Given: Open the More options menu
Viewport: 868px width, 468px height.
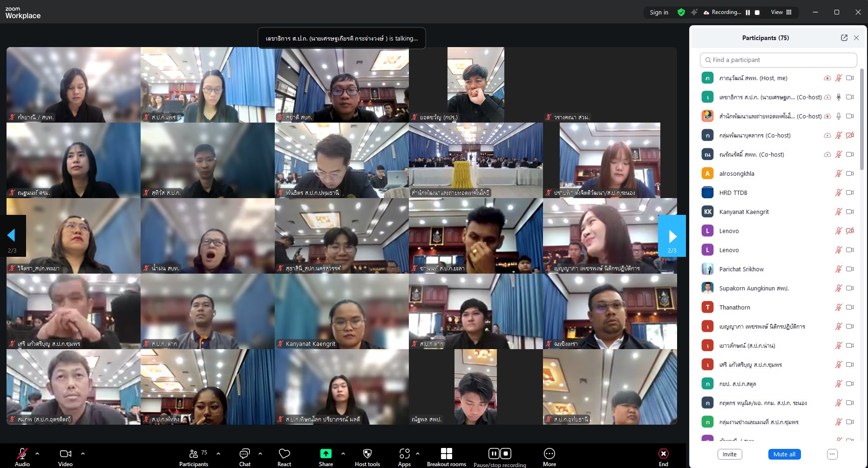Looking at the screenshot, I should [x=549, y=454].
